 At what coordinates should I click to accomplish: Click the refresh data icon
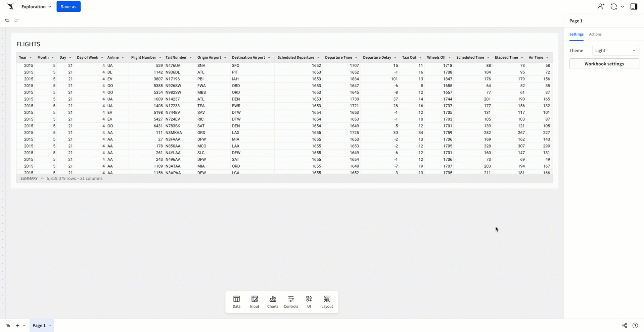click(613, 7)
